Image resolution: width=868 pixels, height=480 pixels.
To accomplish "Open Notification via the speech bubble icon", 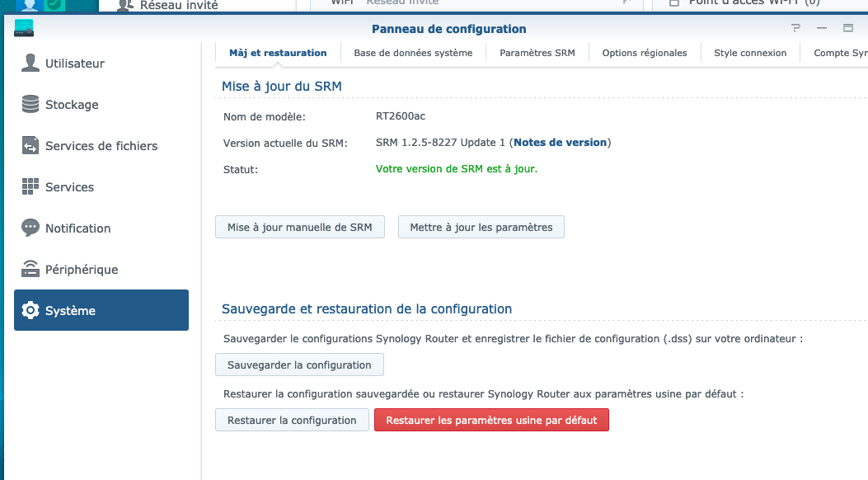I will coord(30,228).
